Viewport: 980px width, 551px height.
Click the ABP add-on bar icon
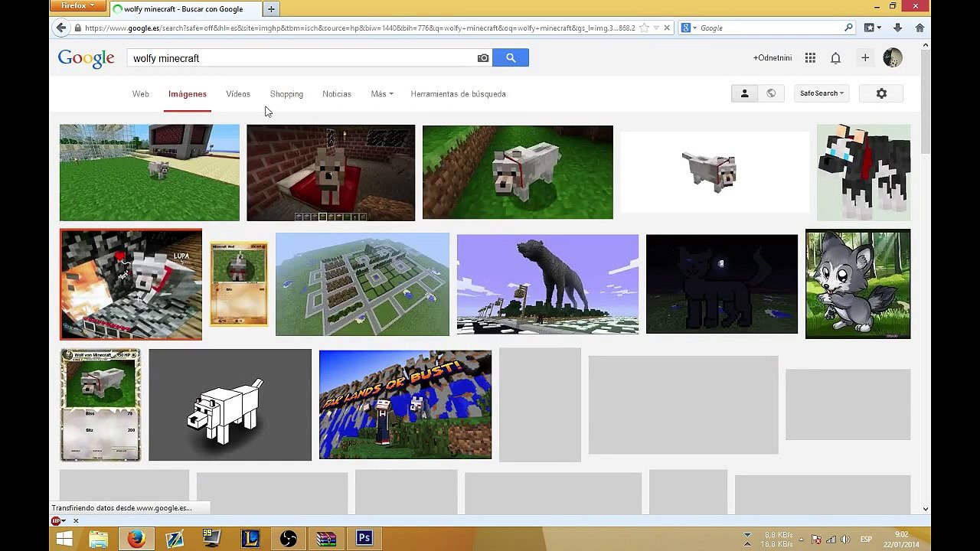pyautogui.click(x=56, y=521)
